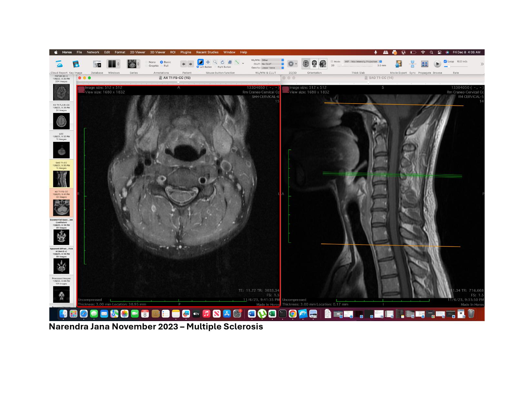The height and width of the screenshot is (411, 532).
Task: Click the Movie Export icon
Action: click(399, 64)
